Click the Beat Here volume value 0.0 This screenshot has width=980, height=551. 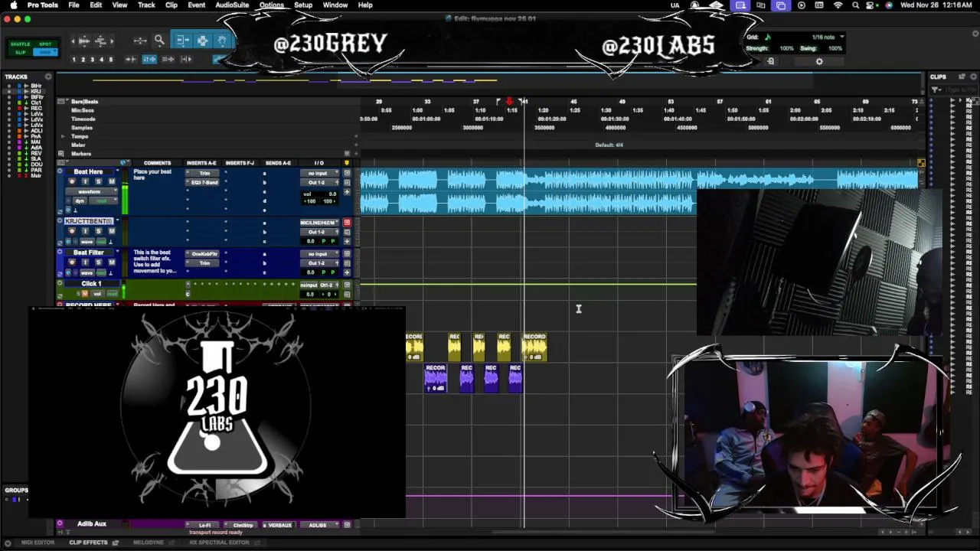pyautogui.click(x=331, y=194)
